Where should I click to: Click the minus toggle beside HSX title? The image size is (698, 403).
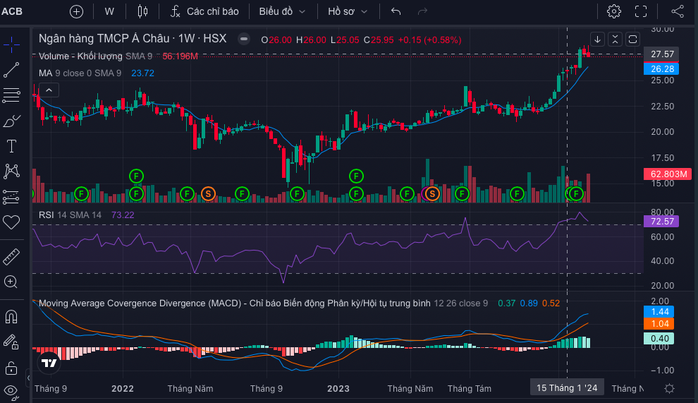[x=243, y=39]
